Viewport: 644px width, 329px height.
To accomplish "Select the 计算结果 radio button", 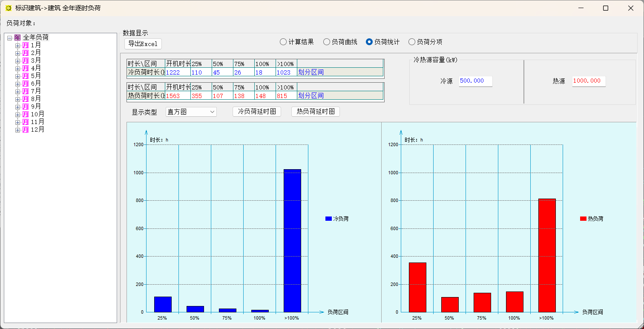I will 283,42.
